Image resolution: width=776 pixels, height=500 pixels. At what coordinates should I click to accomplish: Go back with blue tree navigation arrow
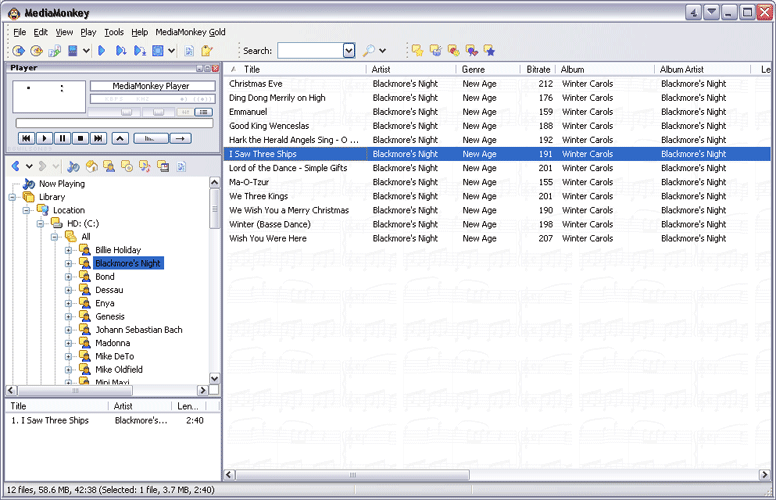[x=15, y=166]
